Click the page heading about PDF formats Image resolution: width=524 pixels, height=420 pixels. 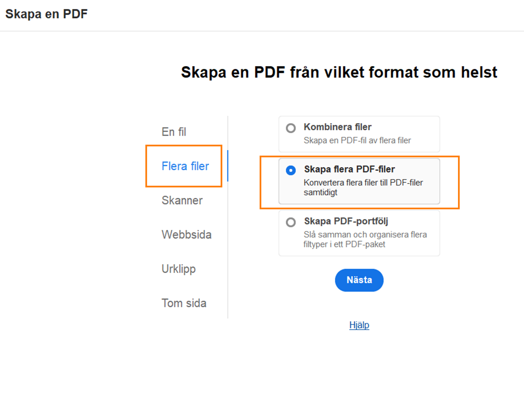point(339,72)
